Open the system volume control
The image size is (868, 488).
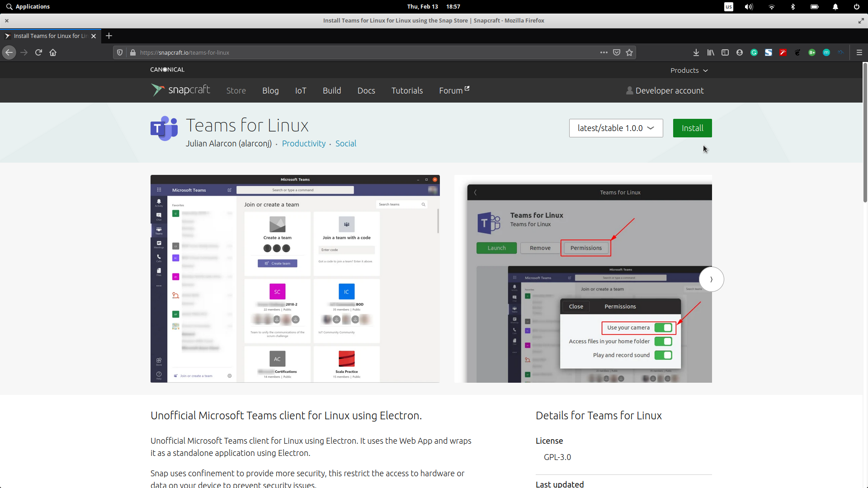point(749,7)
